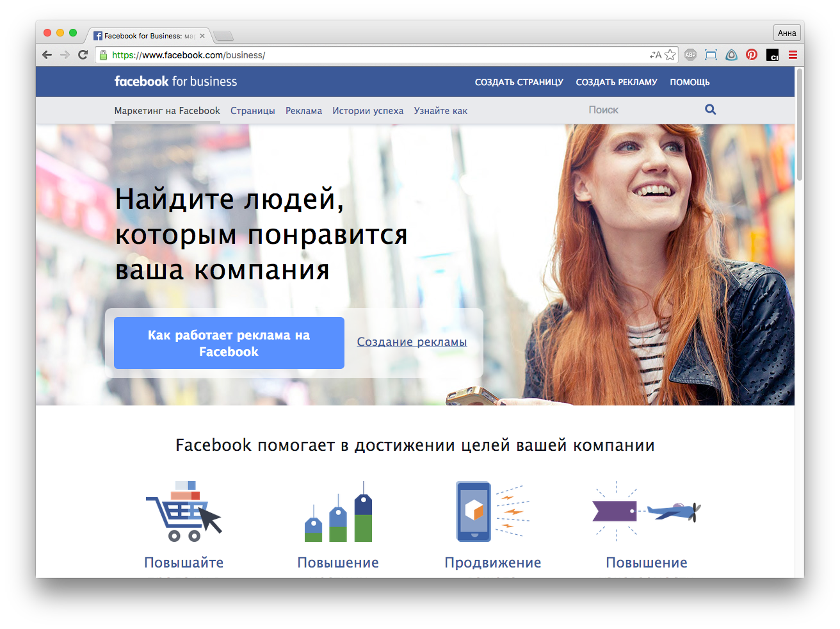Click the Создать страницу link
This screenshot has height=629, width=840.
pyautogui.click(x=519, y=82)
